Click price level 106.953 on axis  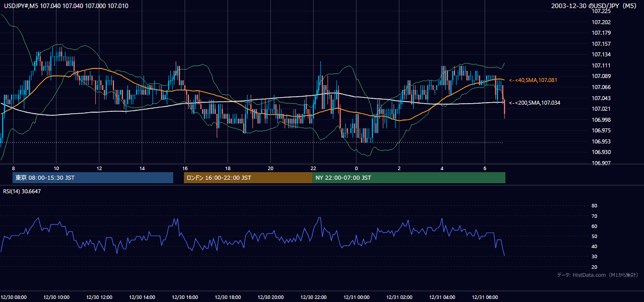(x=601, y=141)
